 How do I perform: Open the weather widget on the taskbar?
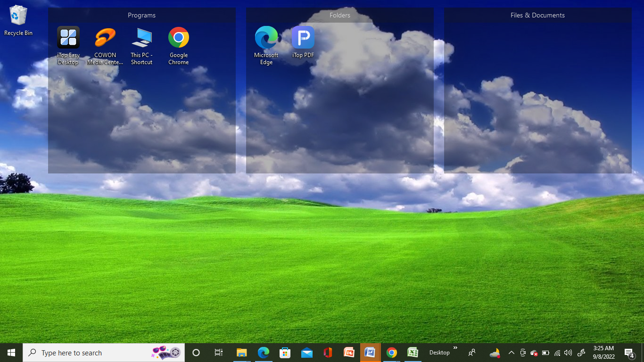495,353
